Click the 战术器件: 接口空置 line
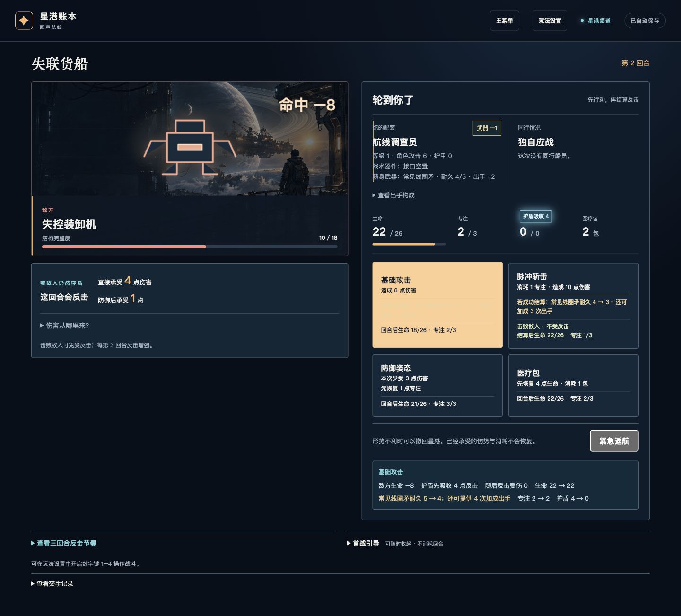 400,166
